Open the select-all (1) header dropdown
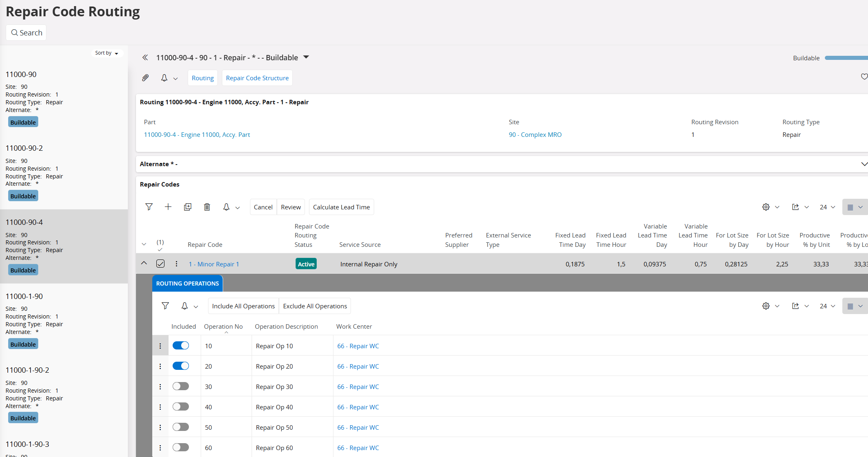This screenshot has height=457, width=868. click(160, 245)
